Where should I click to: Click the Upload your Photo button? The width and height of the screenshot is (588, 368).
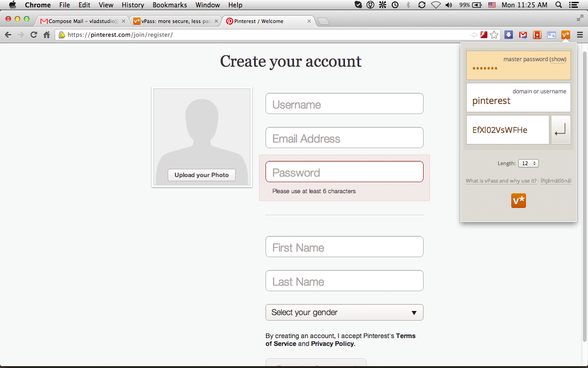click(x=202, y=175)
